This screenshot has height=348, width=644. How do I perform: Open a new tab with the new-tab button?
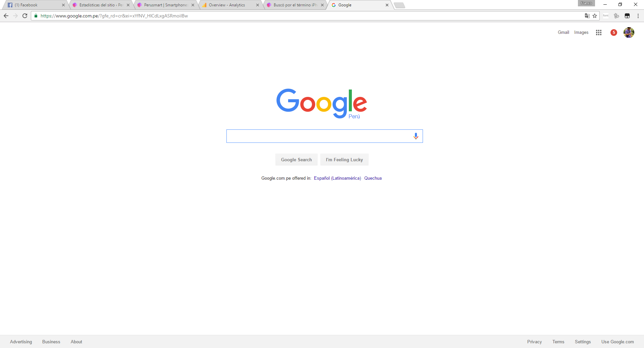399,5
